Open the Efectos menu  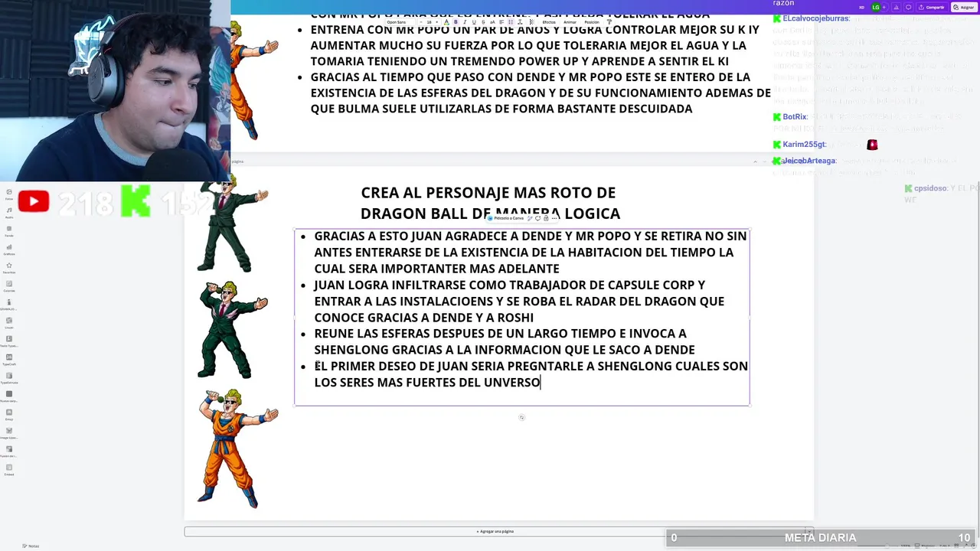click(x=549, y=22)
